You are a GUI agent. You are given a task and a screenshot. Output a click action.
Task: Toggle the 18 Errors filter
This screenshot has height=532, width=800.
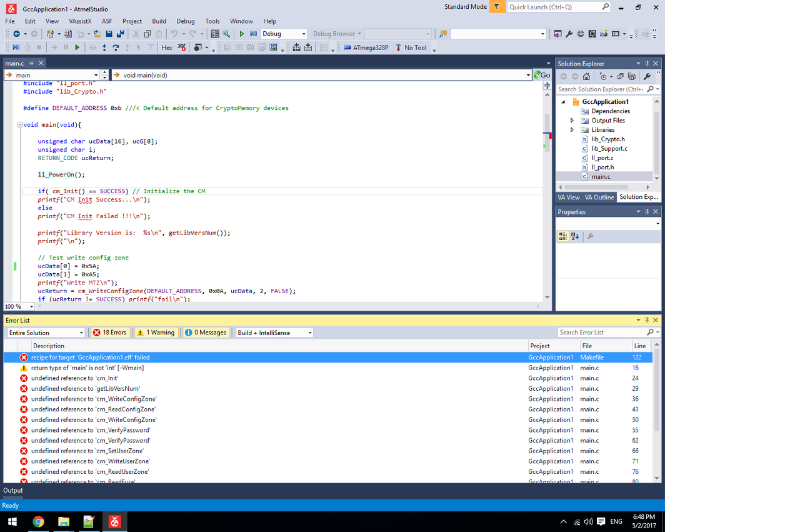point(110,333)
